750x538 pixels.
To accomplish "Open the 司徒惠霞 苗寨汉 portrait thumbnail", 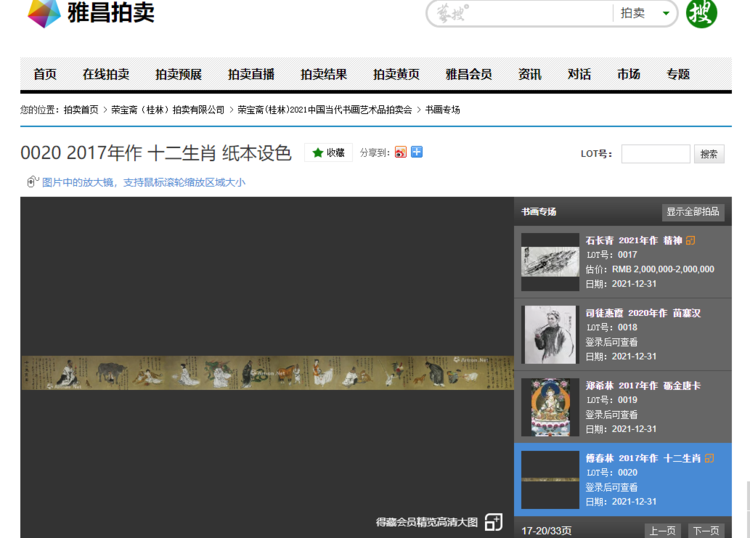I will [x=550, y=335].
